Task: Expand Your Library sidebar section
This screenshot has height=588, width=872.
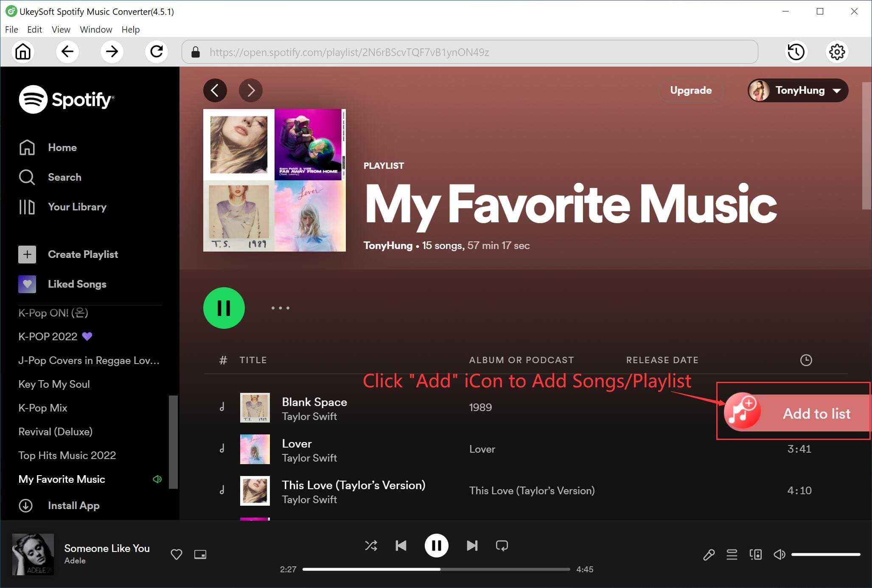Action: 77,206
